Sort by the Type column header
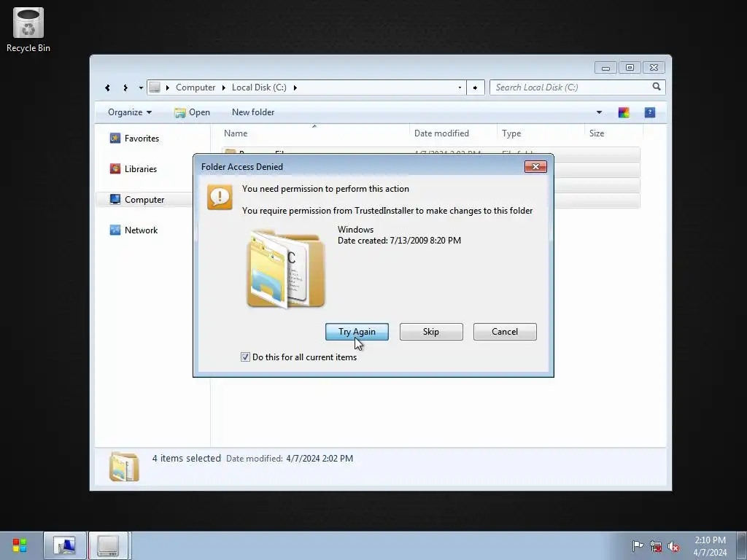This screenshot has width=747, height=560. pyautogui.click(x=541, y=133)
